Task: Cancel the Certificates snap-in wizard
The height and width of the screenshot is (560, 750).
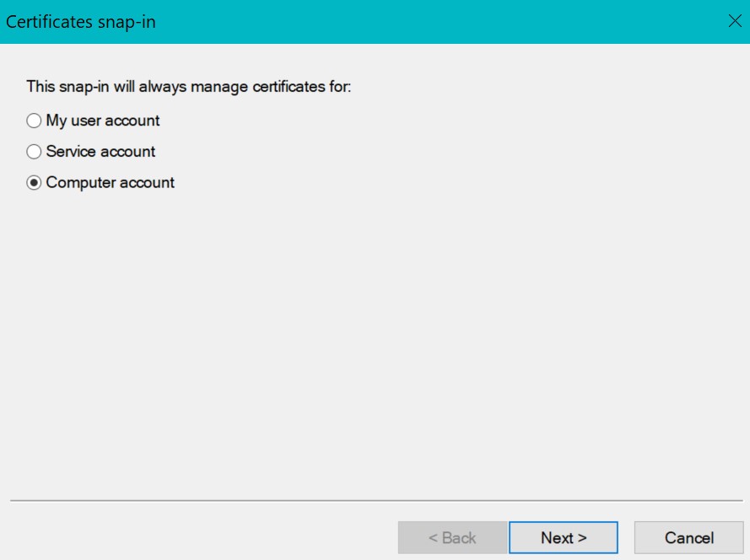Action: [x=688, y=537]
